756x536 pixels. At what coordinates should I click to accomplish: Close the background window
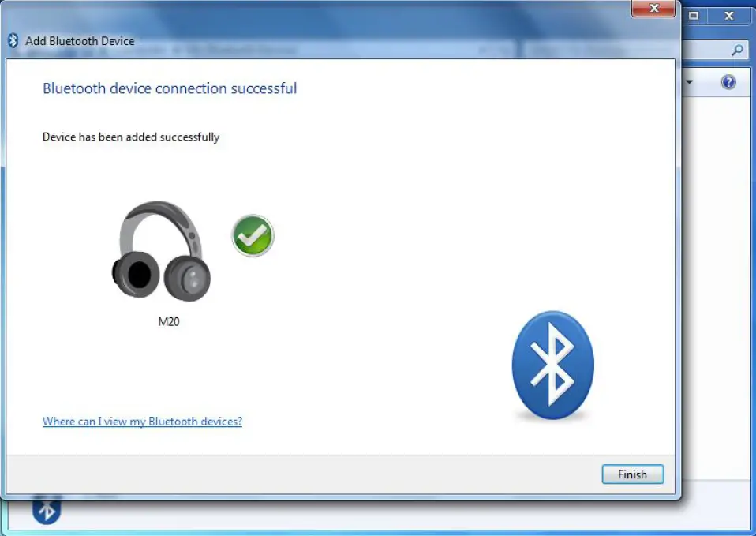[729, 16]
